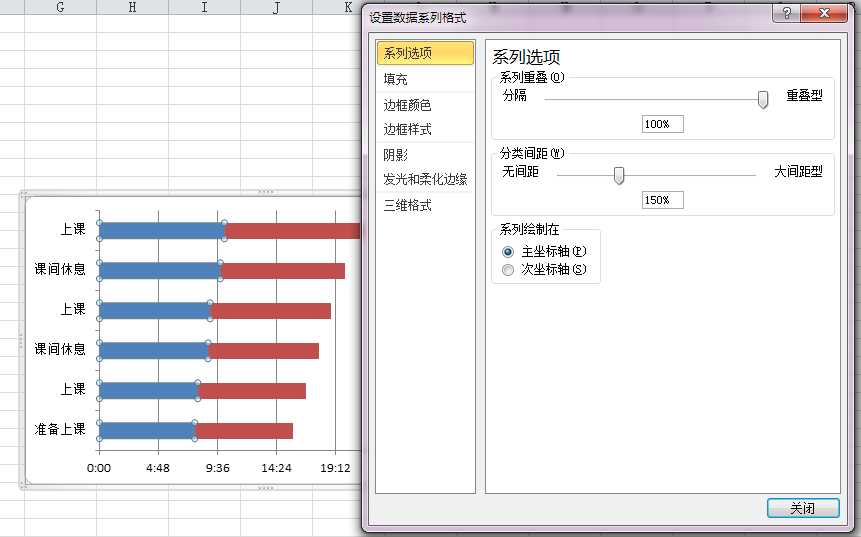Click the 14:24 axis tick label
This screenshot has height=537, width=861.
[x=276, y=468]
